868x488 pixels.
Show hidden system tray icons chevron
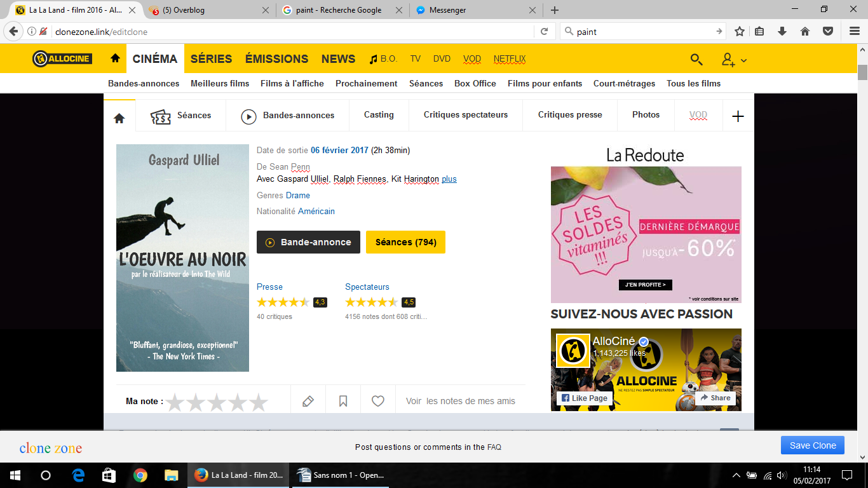pos(736,475)
